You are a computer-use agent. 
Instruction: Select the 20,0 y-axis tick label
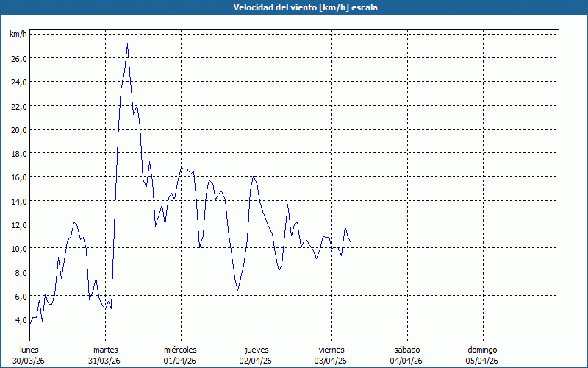pyautogui.click(x=19, y=130)
